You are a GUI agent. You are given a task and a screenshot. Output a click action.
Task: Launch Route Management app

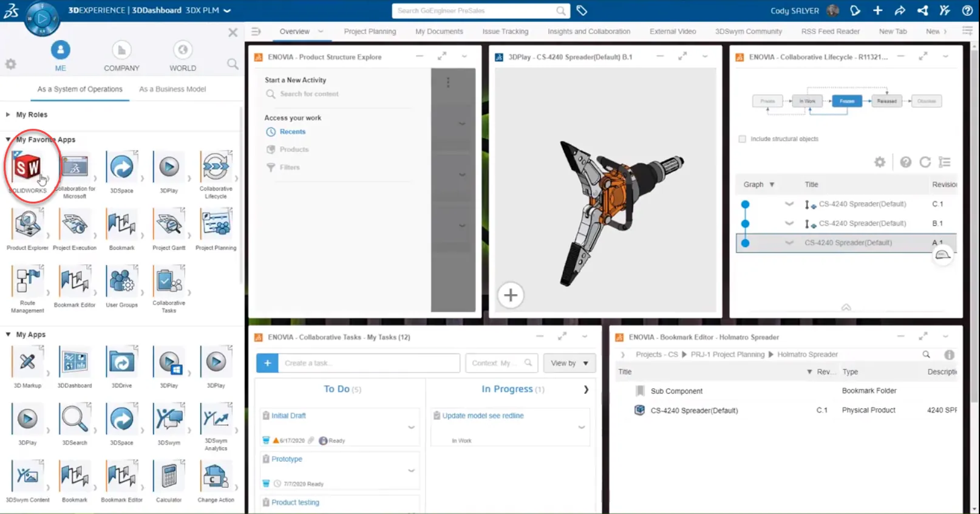[x=27, y=281]
